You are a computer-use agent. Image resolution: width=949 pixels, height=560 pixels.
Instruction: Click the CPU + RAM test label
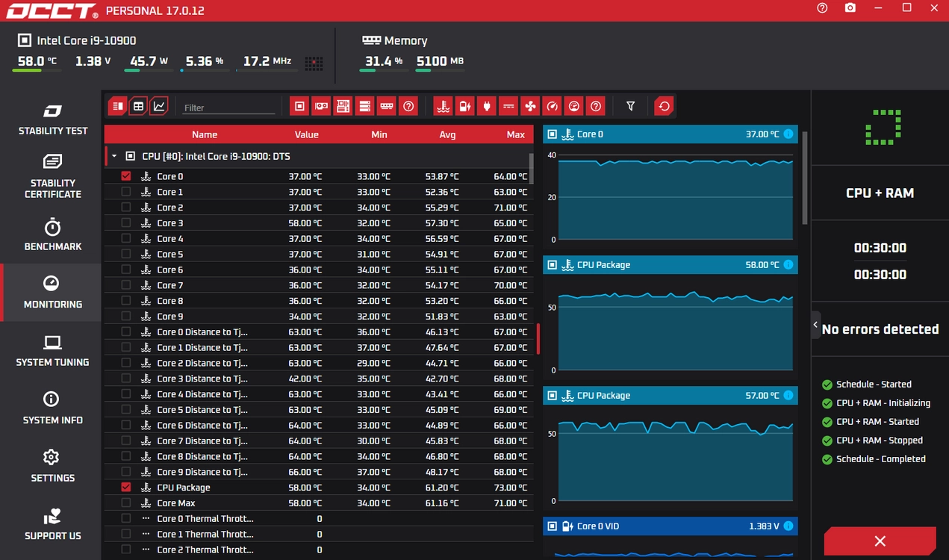coord(880,193)
